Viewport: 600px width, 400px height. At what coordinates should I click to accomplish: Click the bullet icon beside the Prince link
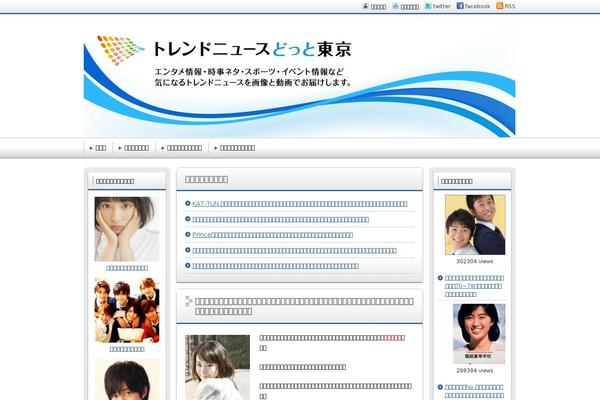click(188, 234)
